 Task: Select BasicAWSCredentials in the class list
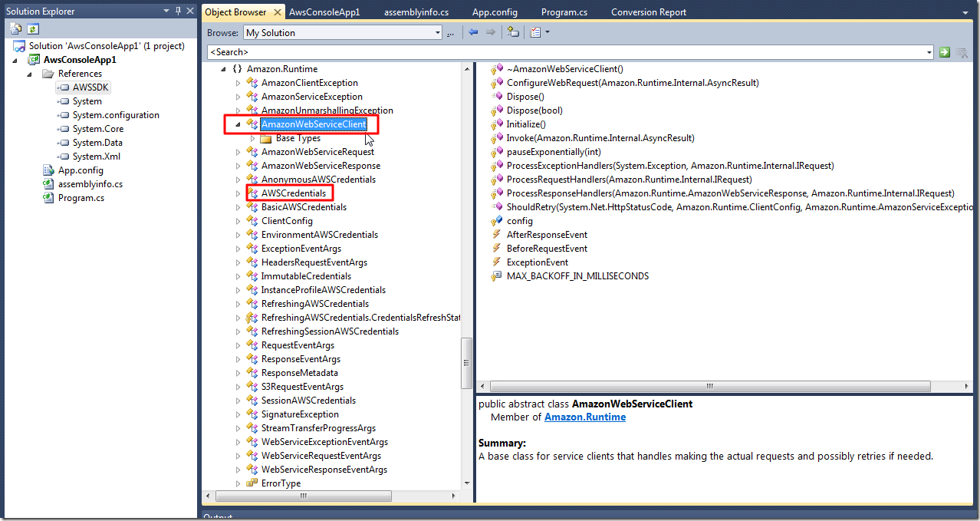(x=304, y=207)
